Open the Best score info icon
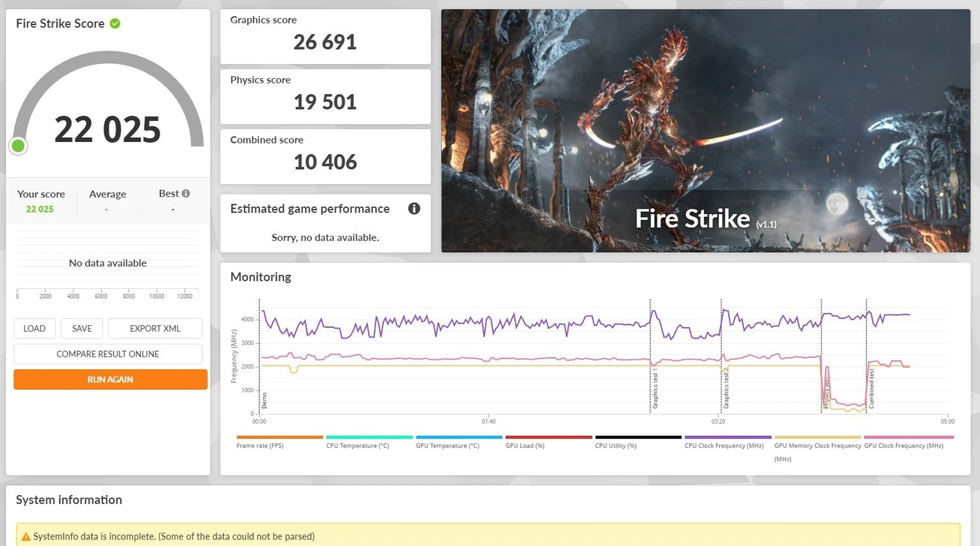 186,194
